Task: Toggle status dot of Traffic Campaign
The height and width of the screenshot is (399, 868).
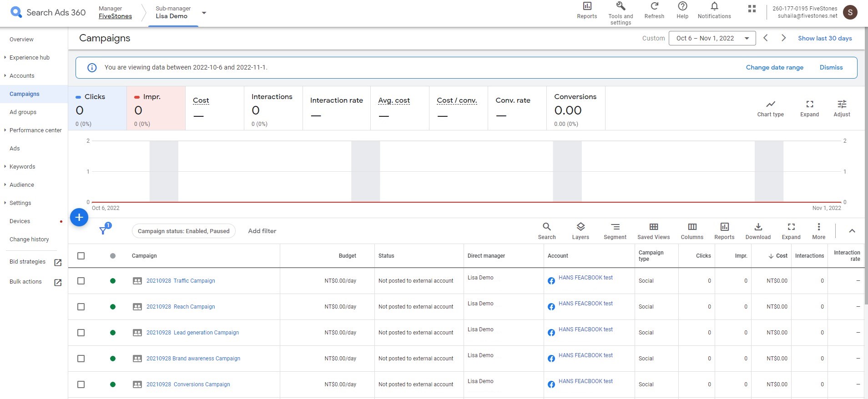Action: [113, 281]
